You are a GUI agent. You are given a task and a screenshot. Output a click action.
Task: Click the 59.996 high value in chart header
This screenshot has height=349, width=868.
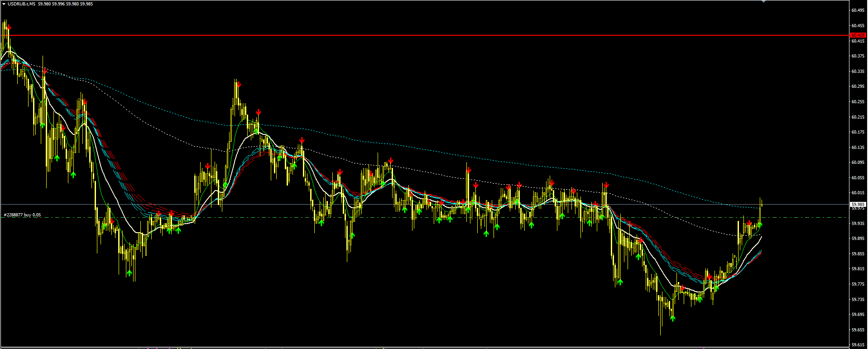[58, 4]
